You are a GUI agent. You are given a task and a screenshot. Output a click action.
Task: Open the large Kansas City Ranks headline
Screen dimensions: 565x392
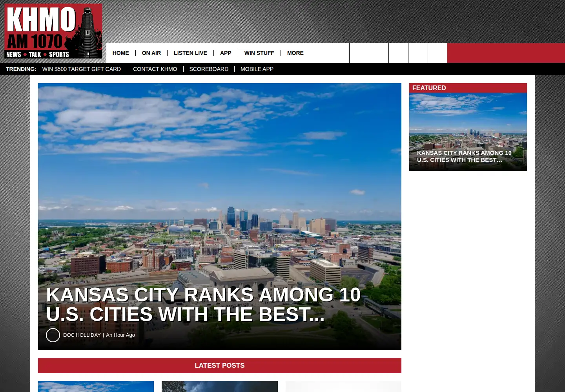(203, 305)
